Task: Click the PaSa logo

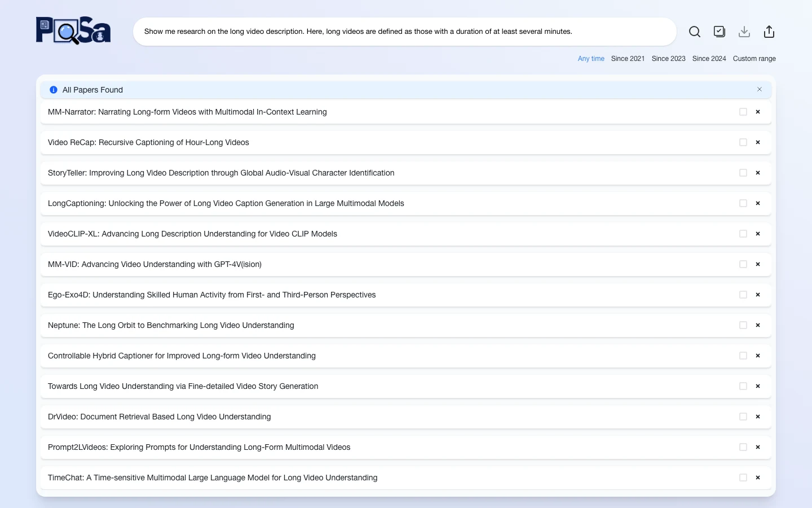Action: (x=73, y=30)
